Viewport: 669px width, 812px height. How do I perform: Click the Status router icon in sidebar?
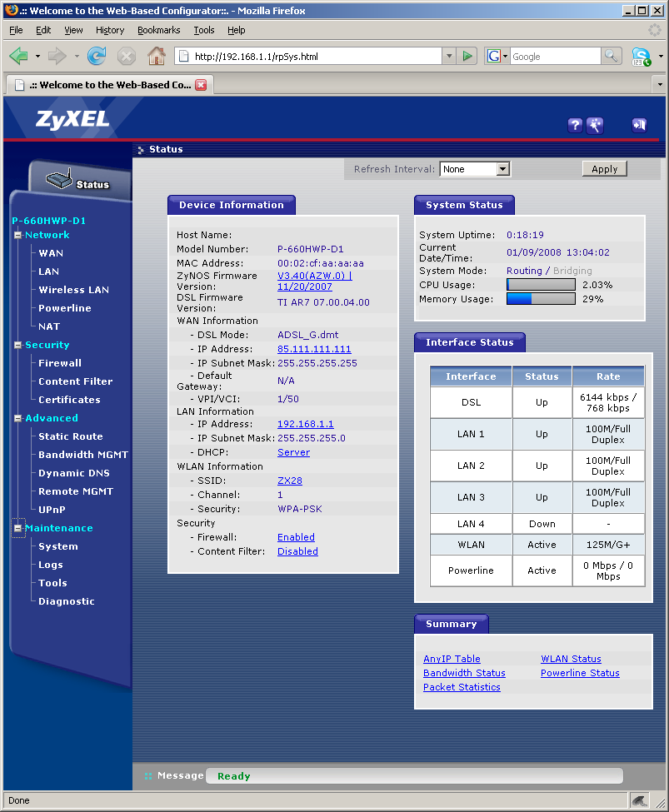click(x=59, y=179)
